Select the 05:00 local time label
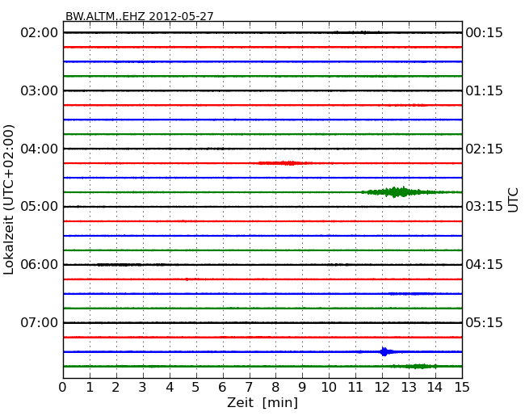The width and height of the screenshot is (525, 420). pos(40,206)
